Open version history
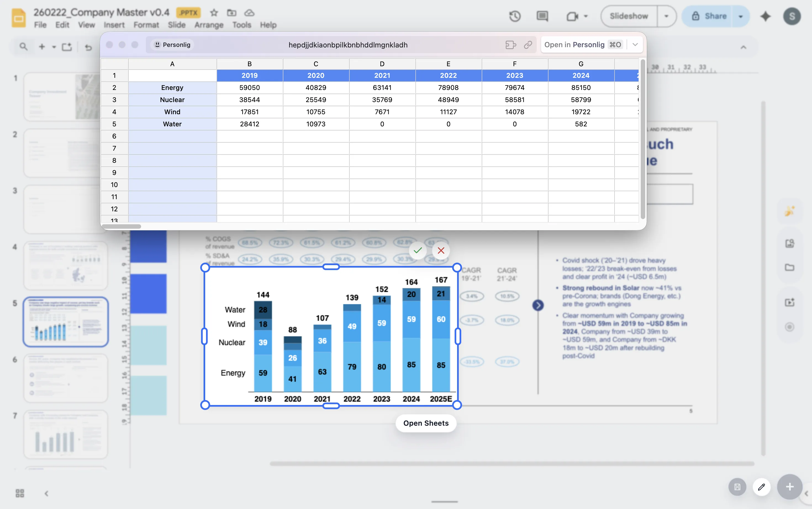Screen dimensions: 812x509 (x=515, y=16)
